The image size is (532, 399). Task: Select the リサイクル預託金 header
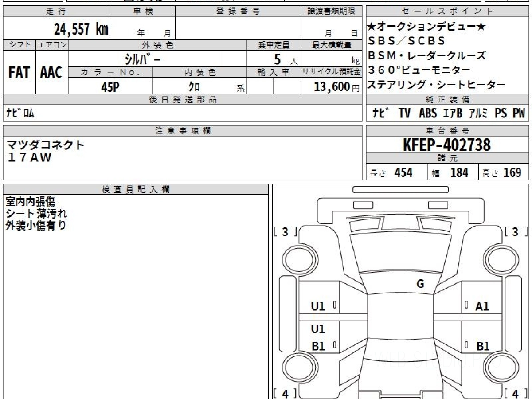tap(331, 72)
